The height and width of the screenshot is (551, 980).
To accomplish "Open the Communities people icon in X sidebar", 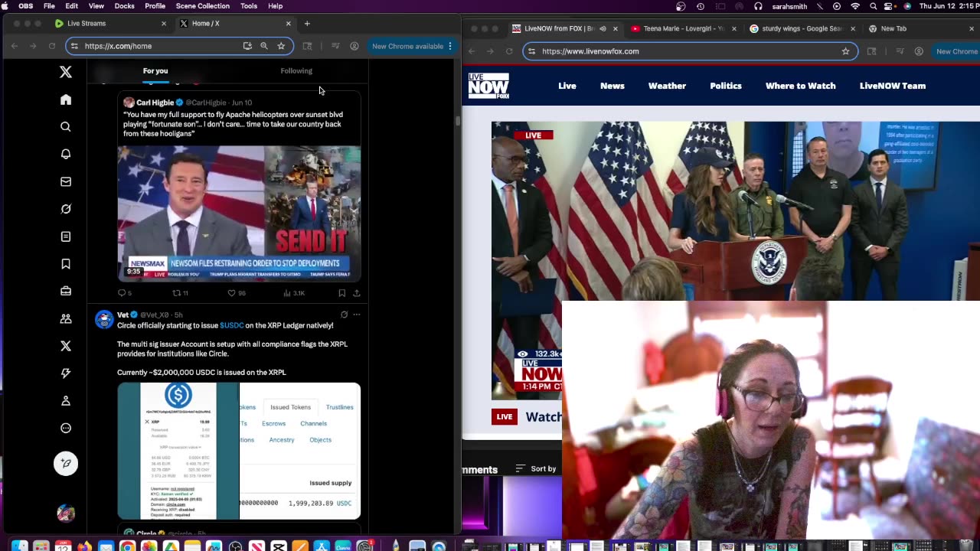I will (x=66, y=318).
